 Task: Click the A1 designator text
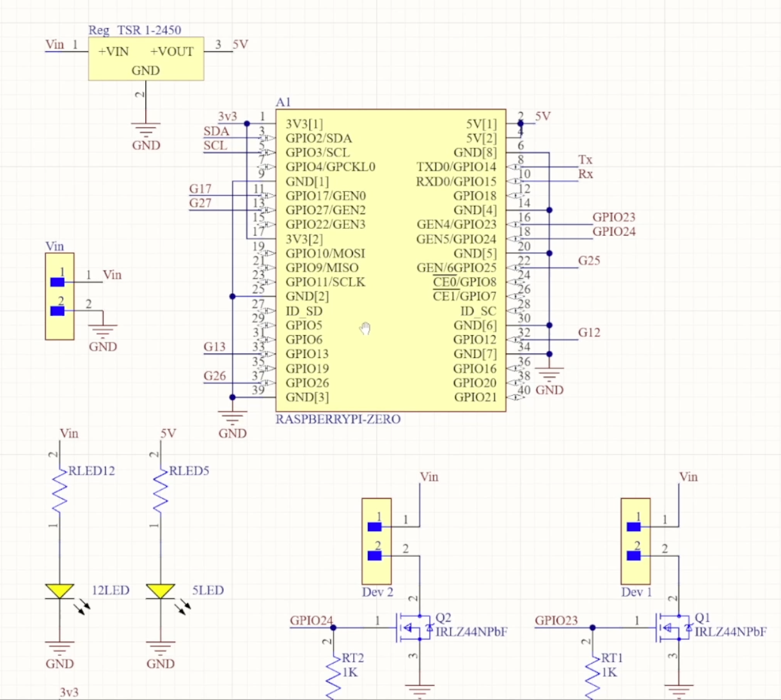[283, 102]
